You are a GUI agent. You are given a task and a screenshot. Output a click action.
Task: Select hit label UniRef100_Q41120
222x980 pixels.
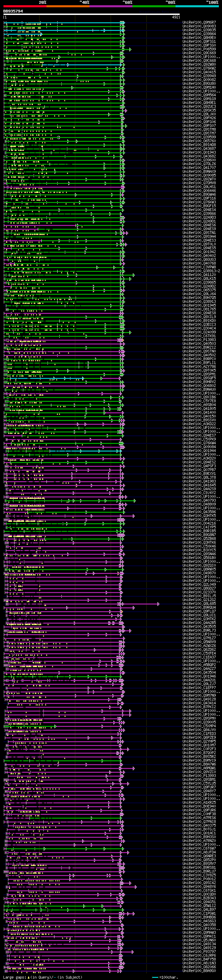[199, 275]
